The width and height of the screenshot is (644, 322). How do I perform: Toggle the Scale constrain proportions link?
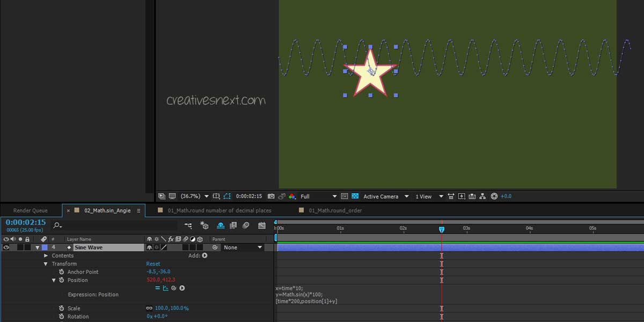tap(149, 309)
